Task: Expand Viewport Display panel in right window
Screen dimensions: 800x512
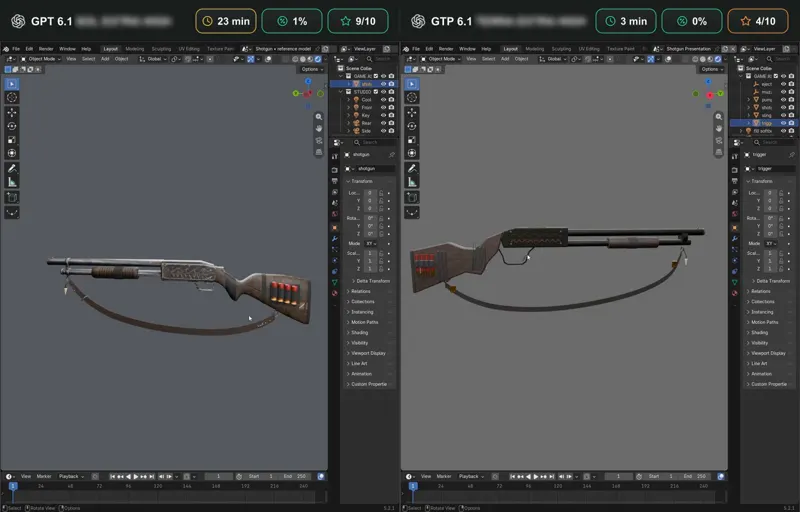Action: (770, 353)
